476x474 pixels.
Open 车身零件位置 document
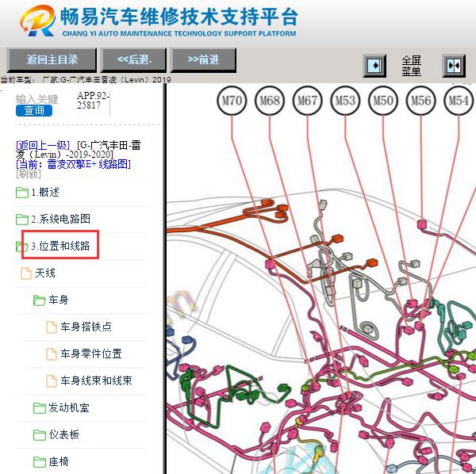(91, 354)
